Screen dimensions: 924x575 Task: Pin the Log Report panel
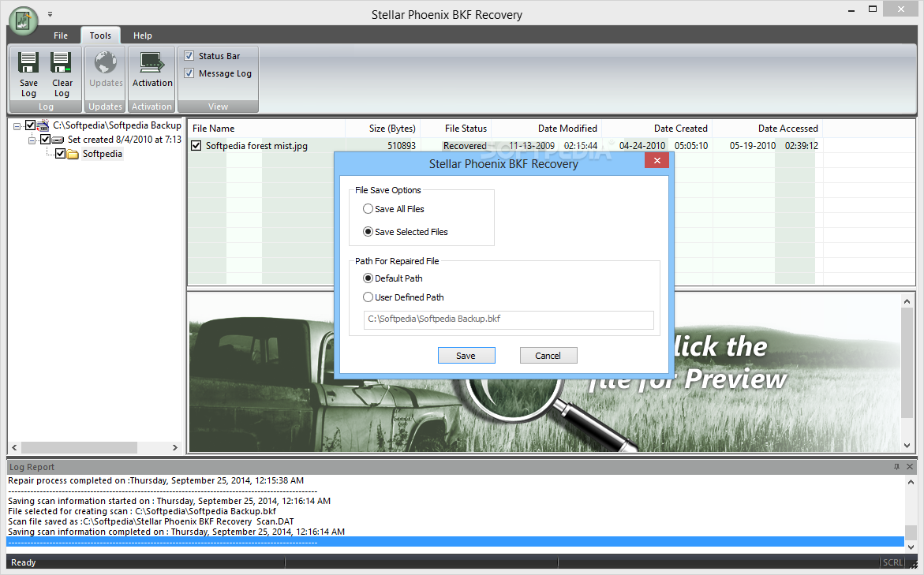point(897,467)
